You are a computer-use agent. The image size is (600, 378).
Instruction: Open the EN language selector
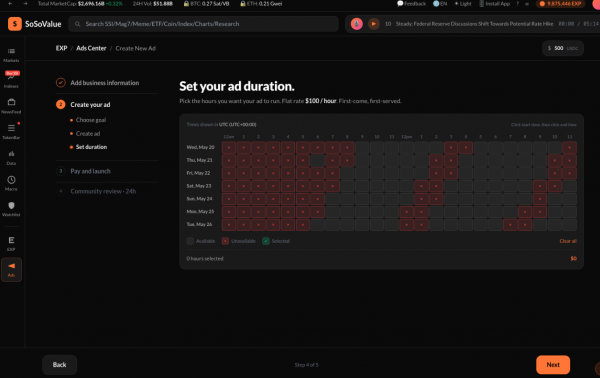(440, 3)
